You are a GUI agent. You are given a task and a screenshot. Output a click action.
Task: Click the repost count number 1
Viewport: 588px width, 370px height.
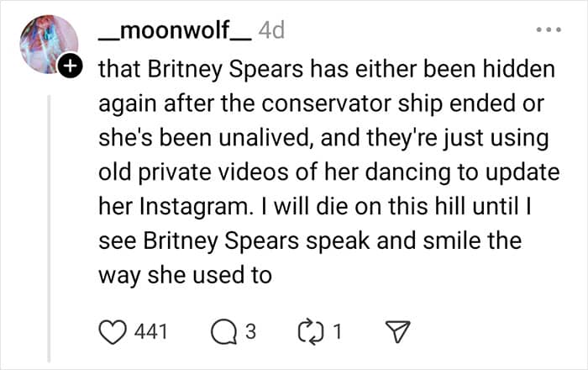(337, 331)
